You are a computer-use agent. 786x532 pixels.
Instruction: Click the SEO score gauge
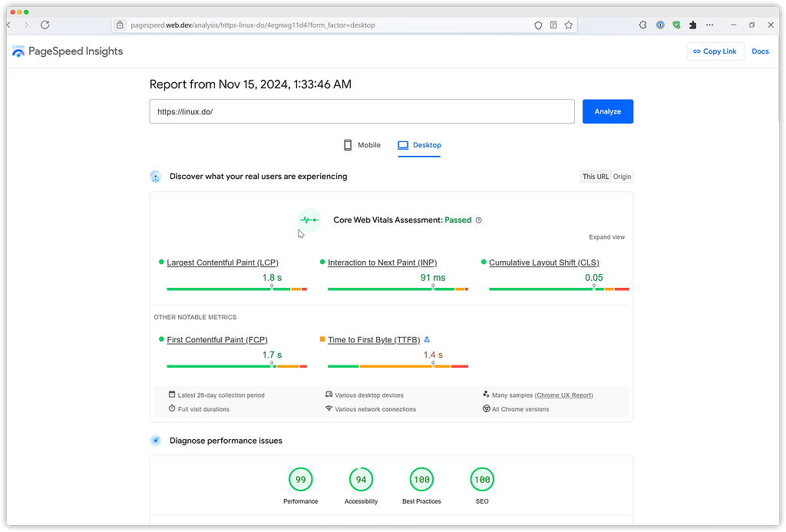click(x=482, y=480)
